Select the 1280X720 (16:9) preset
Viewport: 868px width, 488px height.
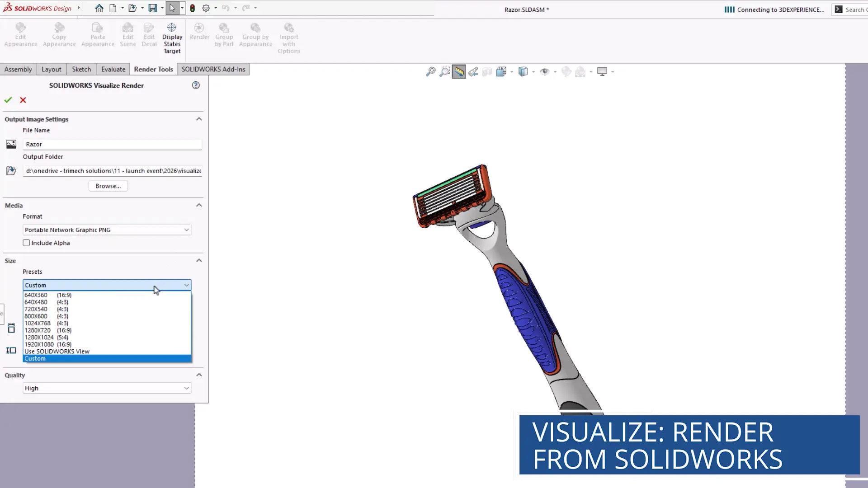107,330
